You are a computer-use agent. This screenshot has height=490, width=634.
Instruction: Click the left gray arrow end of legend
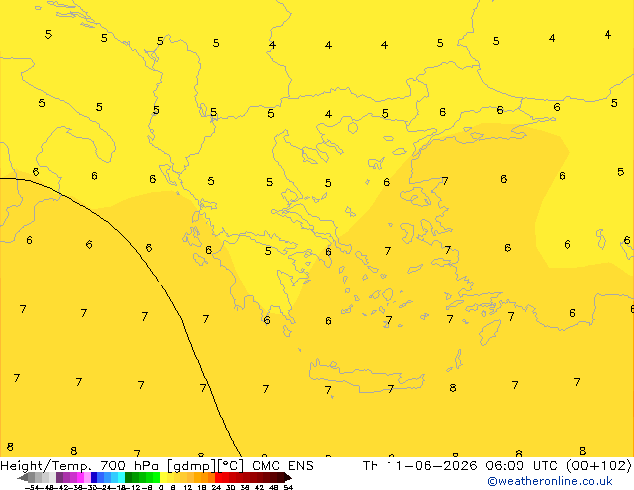pyautogui.click(x=22, y=478)
